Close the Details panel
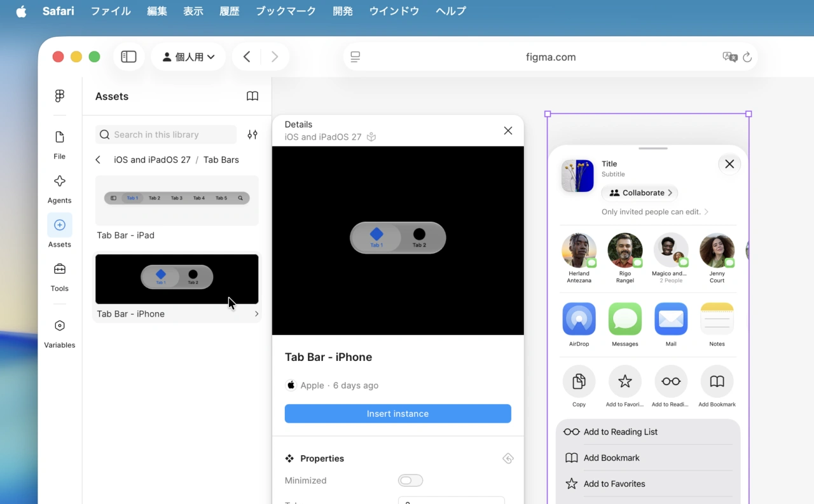This screenshot has width=814, height=504. point(507,130)
